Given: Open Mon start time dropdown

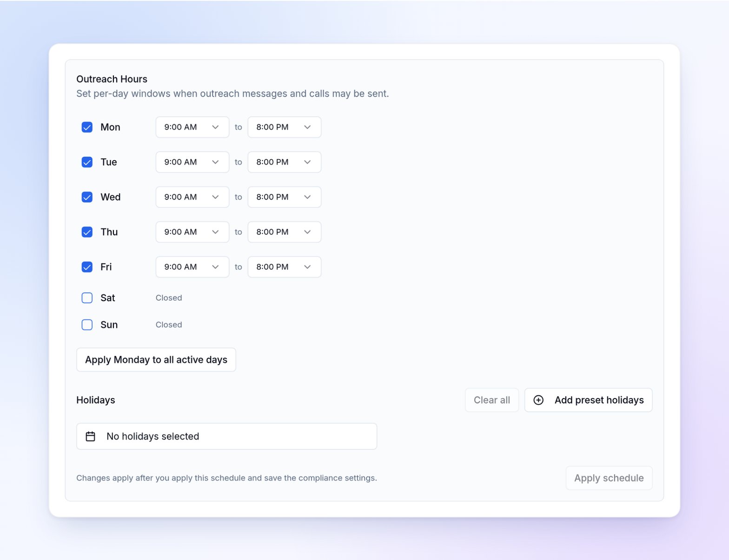Looking at the screenshot, I should click(192, 127).
